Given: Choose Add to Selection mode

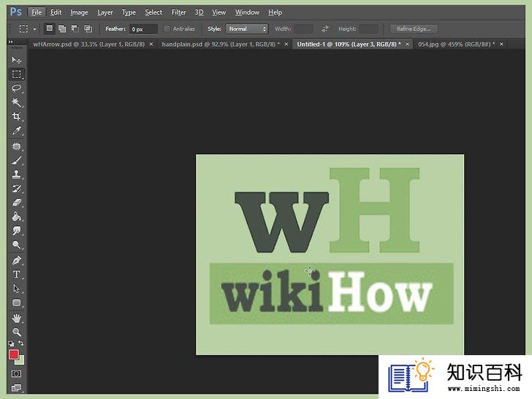Looking at the screenshot, I should point(62,28).
